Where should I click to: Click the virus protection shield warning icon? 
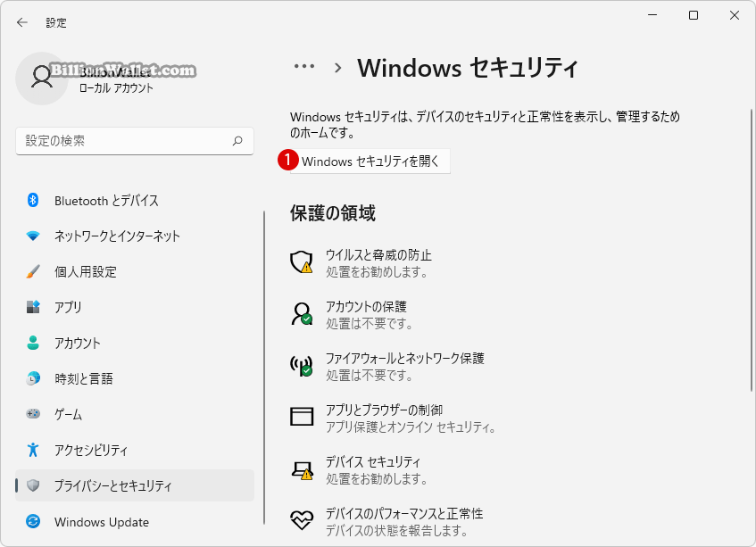click(302, 262)
